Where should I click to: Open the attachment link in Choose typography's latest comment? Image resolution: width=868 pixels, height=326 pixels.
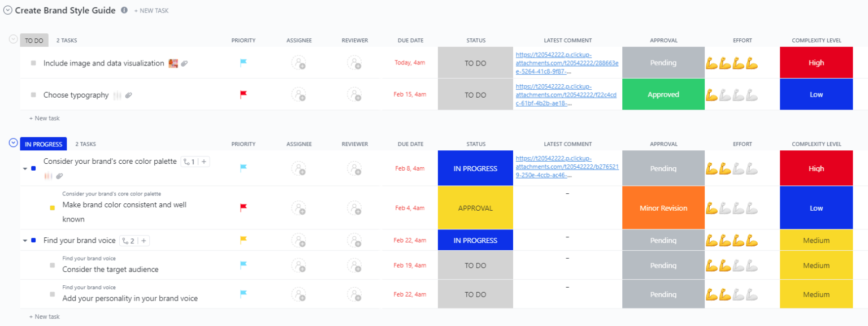567,94
